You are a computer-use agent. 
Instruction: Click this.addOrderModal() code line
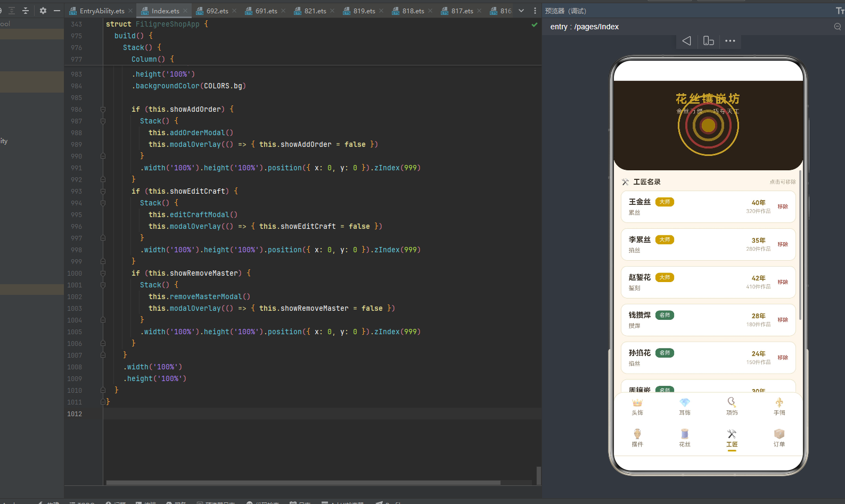coord(191,133)
